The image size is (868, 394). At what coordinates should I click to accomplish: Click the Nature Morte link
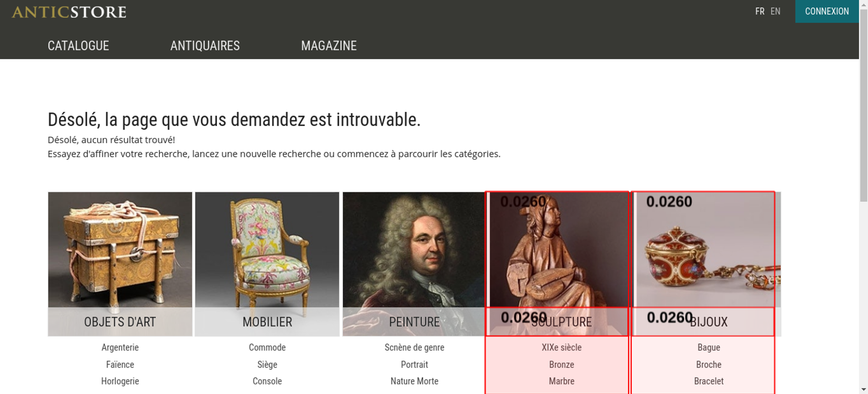tap(414, 381)
